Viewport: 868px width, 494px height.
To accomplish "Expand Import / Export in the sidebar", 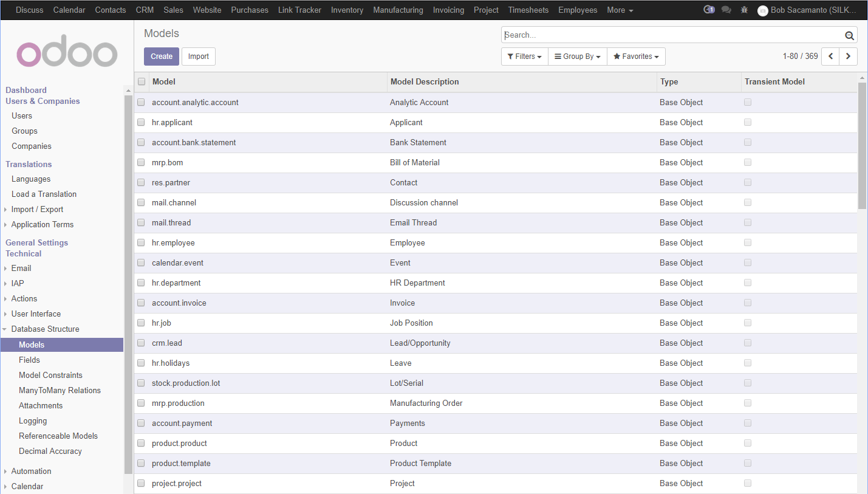I will click(x=37, y=209).
